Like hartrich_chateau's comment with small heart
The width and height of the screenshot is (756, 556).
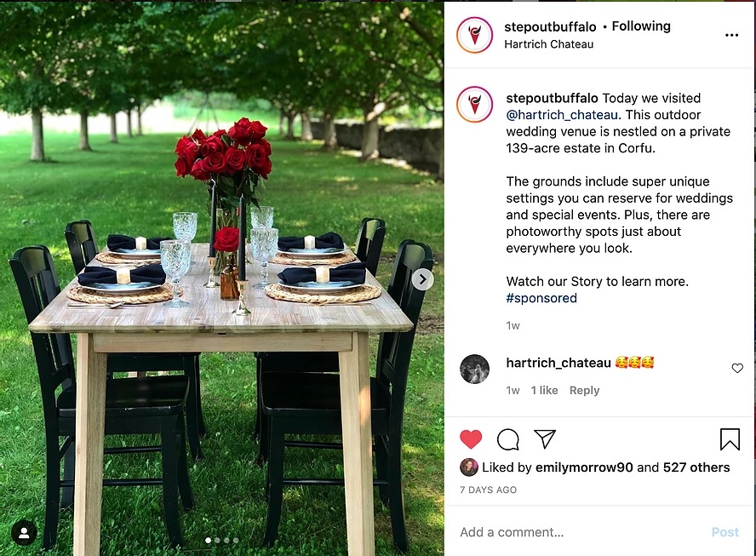click(x=737, y=368)
